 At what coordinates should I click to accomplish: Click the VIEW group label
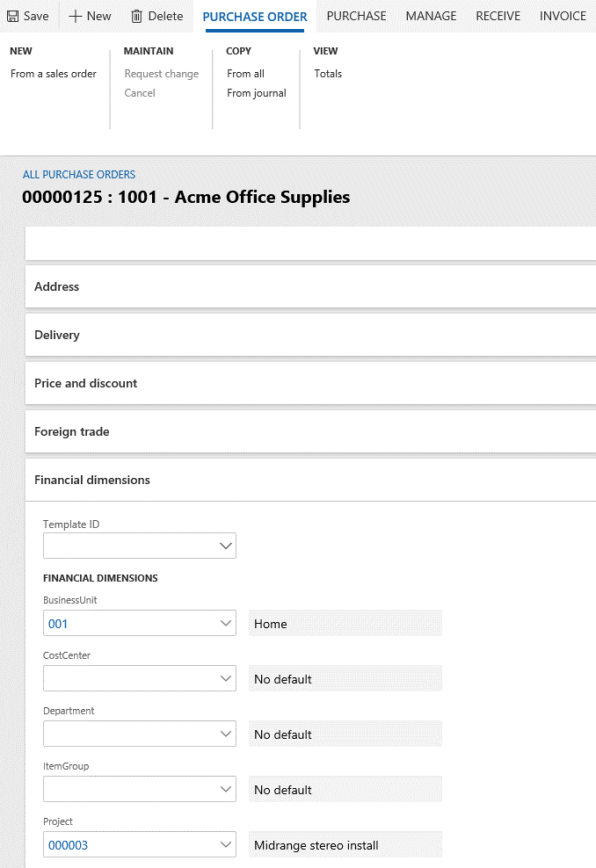326,51
